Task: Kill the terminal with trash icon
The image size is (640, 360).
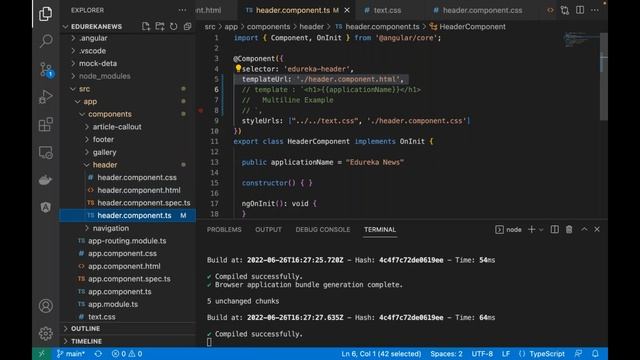Action: [x=569, y=229]
